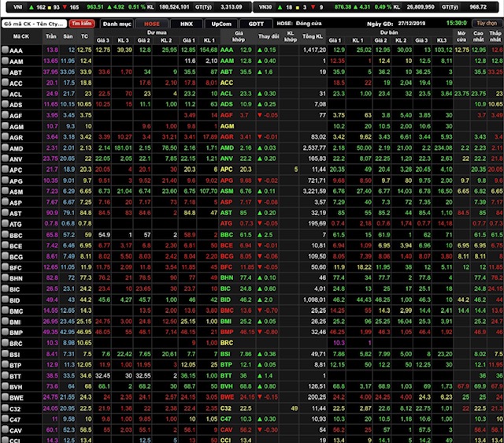Open the GDTT tab
The height and width of the screenshot is (443, 504).
(256, 24)
